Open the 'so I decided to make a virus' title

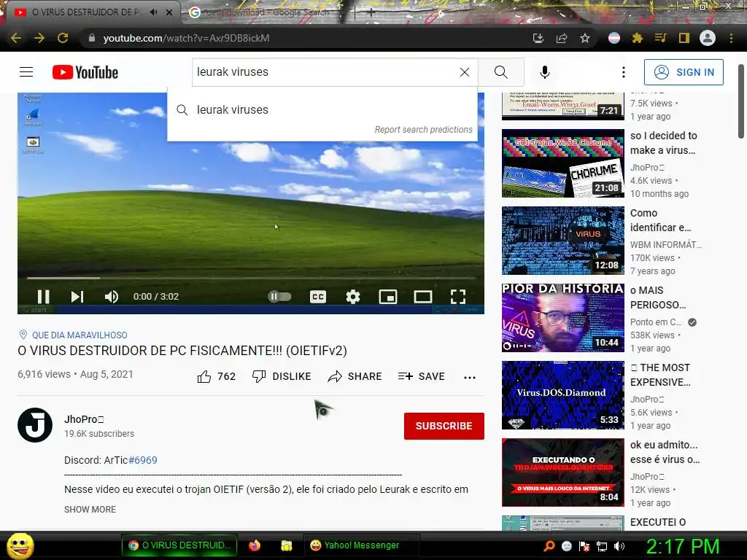pyautogui.click(x=664, y=143)
